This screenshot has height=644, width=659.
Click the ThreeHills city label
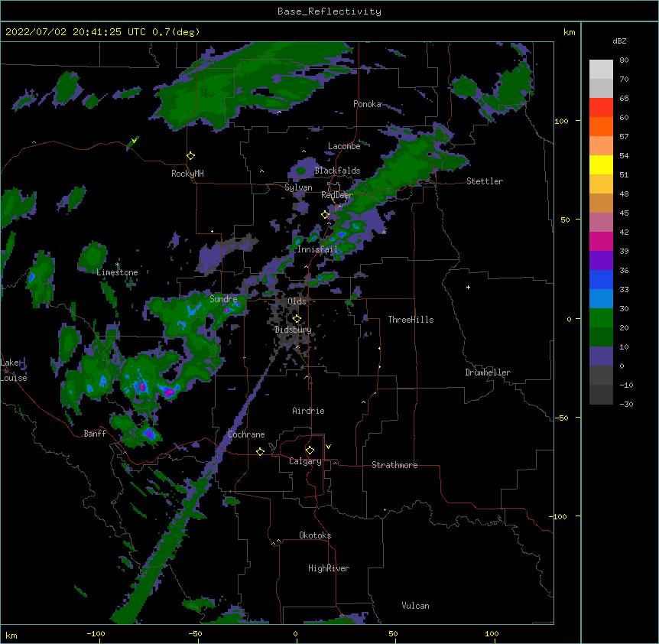tap(411, 320)
